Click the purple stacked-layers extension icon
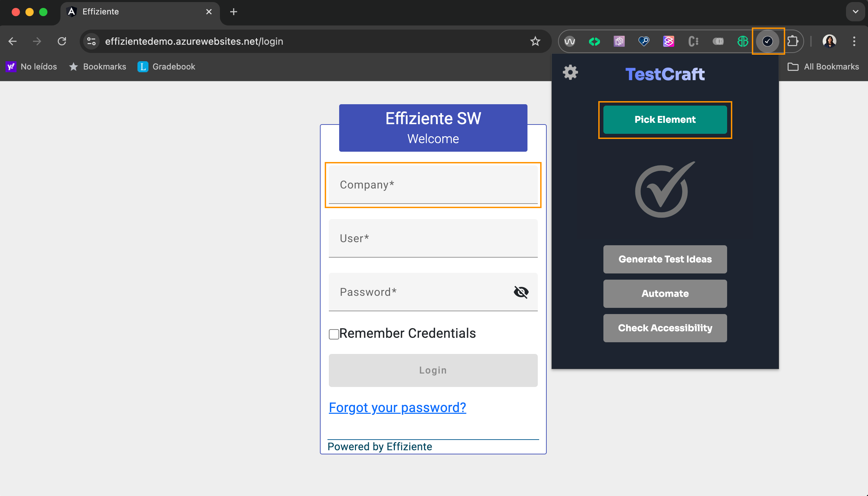 (x=619, y=41)
